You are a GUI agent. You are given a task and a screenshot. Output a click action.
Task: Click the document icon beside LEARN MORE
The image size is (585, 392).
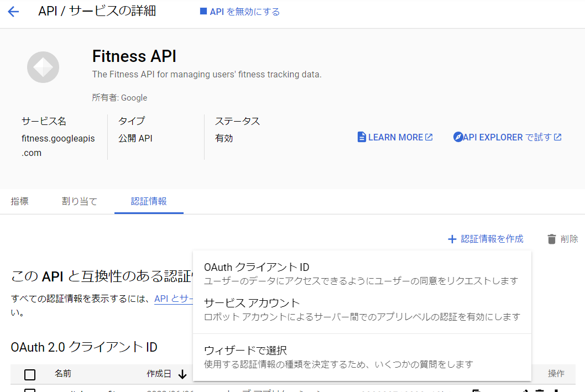[x=362, y=137]
